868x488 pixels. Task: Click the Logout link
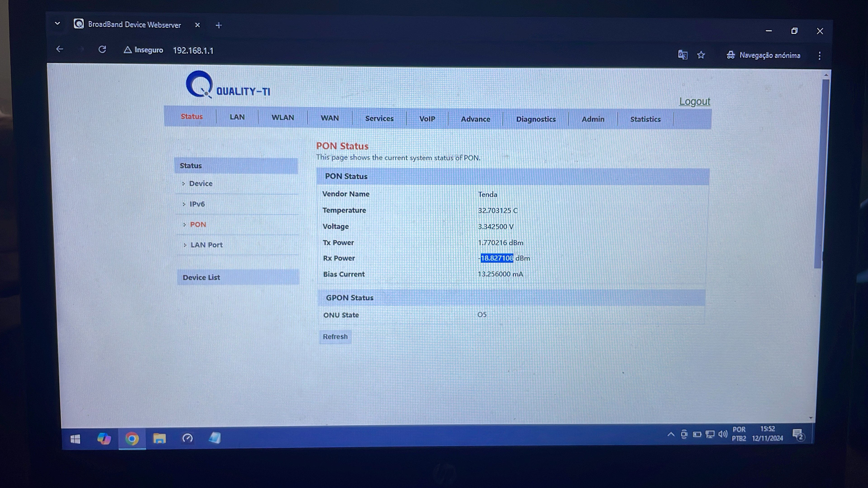point(694,101)
